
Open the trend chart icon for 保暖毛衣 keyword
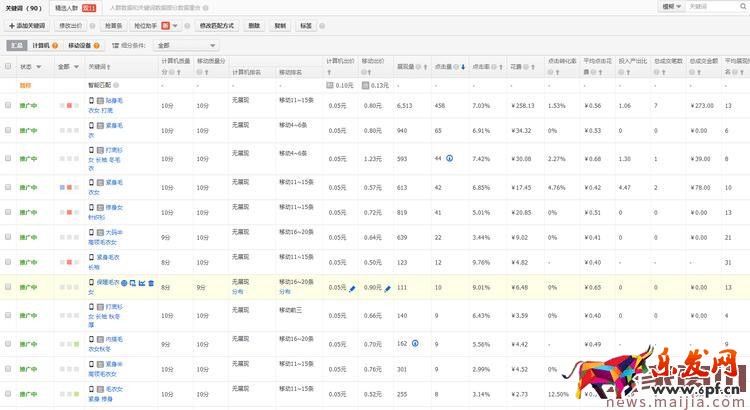142,283
